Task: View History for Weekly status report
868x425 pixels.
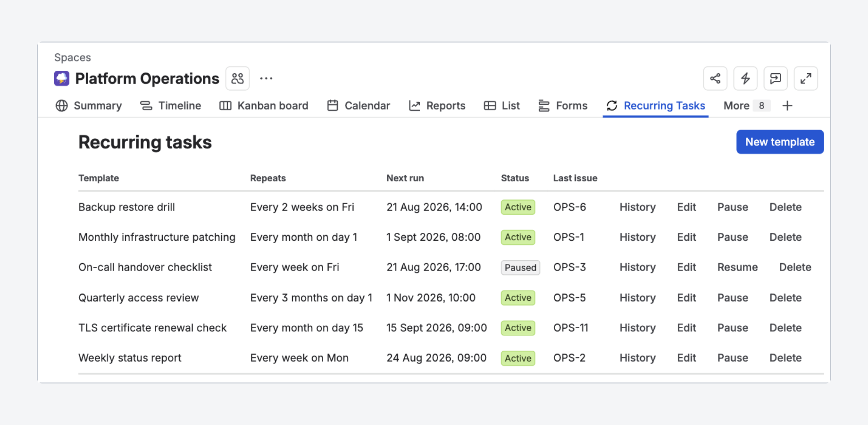Action: click(x=638, y=358)
